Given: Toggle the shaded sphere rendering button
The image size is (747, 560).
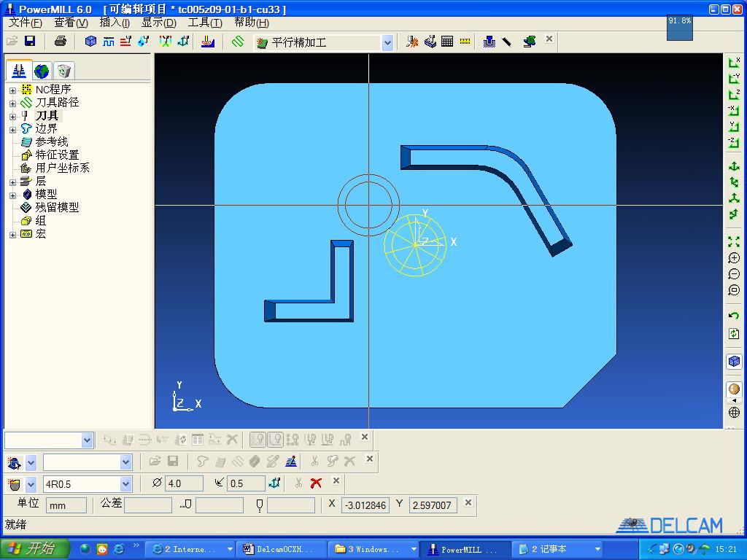Looking at the screenshot, I should click(x=734, y=389).
